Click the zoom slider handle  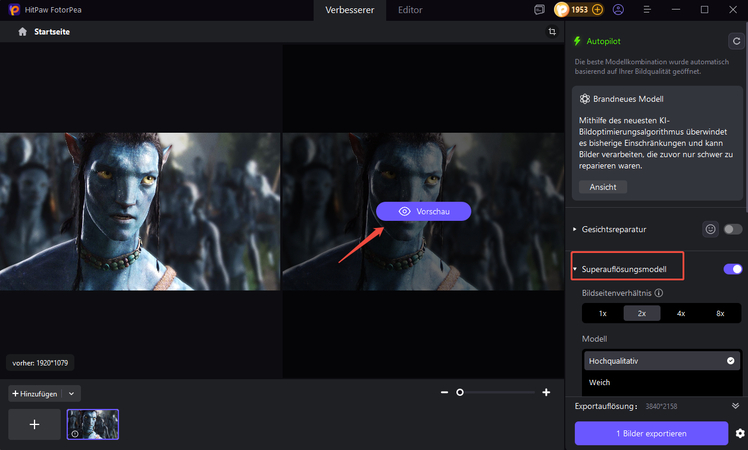[460, 393]
